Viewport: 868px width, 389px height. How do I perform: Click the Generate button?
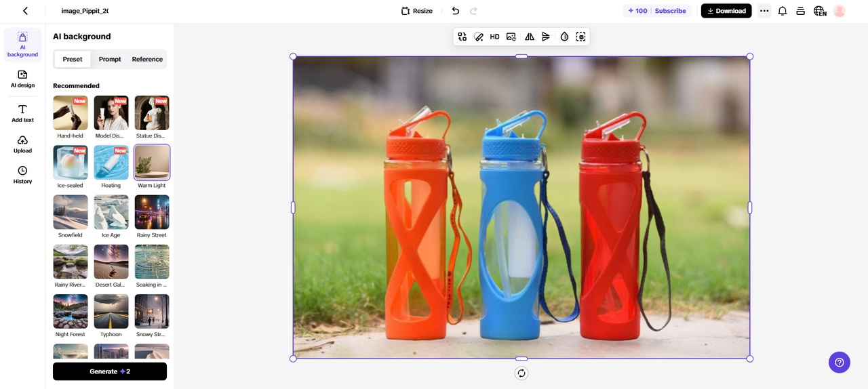[x=110, y=371]
